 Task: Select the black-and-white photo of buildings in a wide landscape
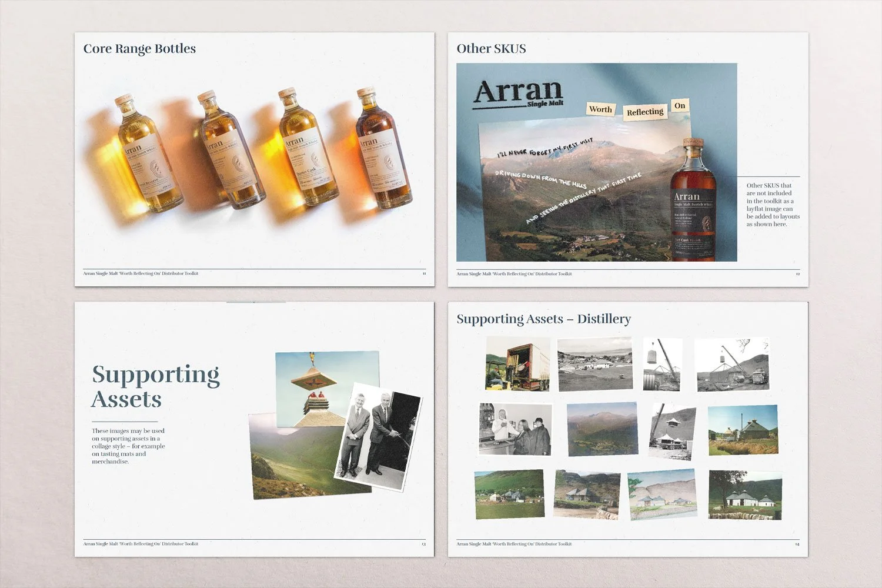(595, 364)
